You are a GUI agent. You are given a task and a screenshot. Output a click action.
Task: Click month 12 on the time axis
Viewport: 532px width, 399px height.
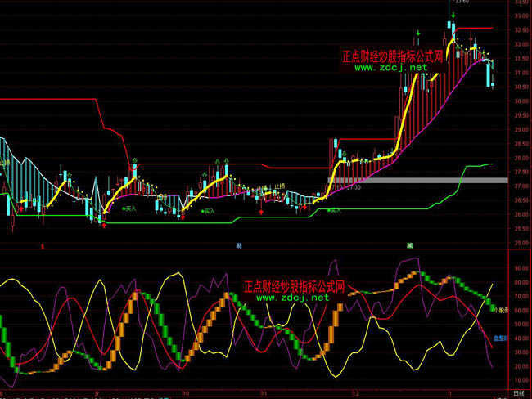(354, 393)
